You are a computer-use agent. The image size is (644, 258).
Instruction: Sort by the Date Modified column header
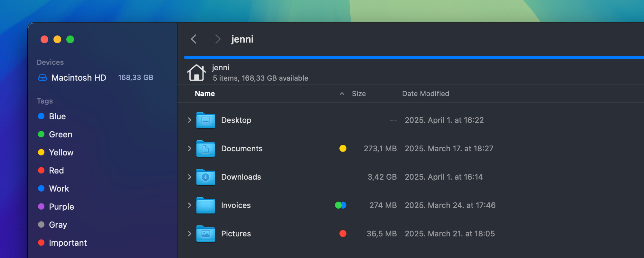pos(425,94)
